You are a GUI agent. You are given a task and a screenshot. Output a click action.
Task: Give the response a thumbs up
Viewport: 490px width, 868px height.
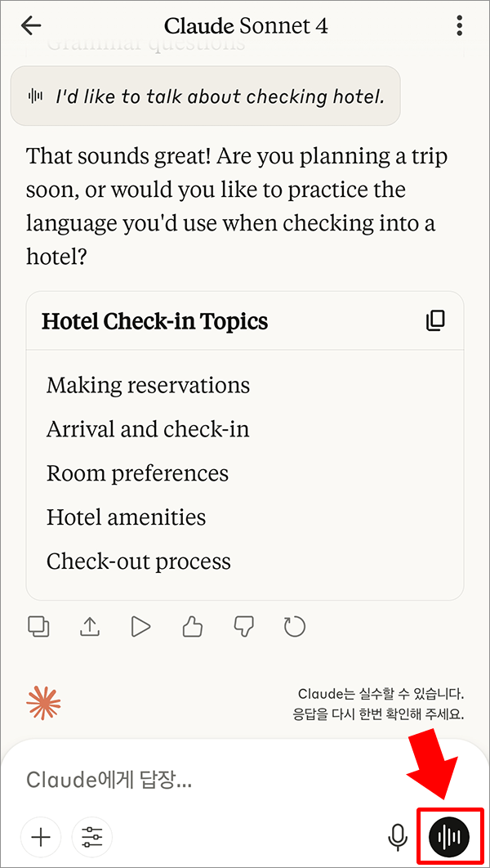pyautogui.click(x=193, y=627)
